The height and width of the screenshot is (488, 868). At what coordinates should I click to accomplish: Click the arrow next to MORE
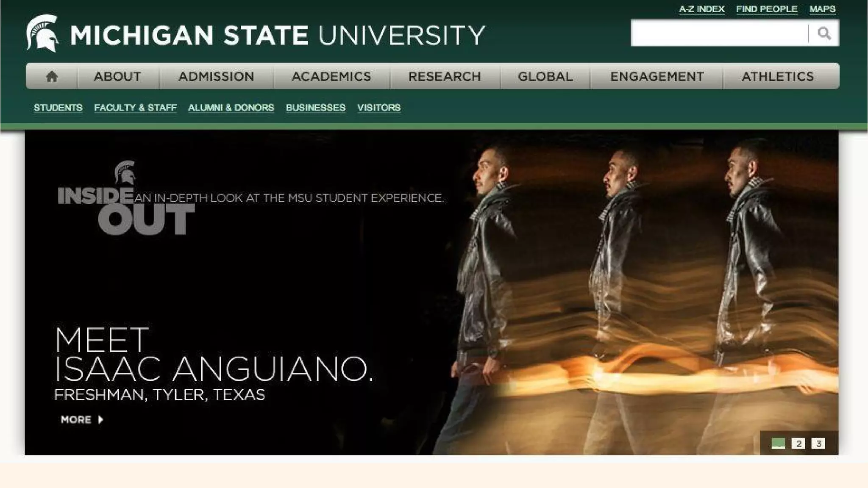pos(100,419)
